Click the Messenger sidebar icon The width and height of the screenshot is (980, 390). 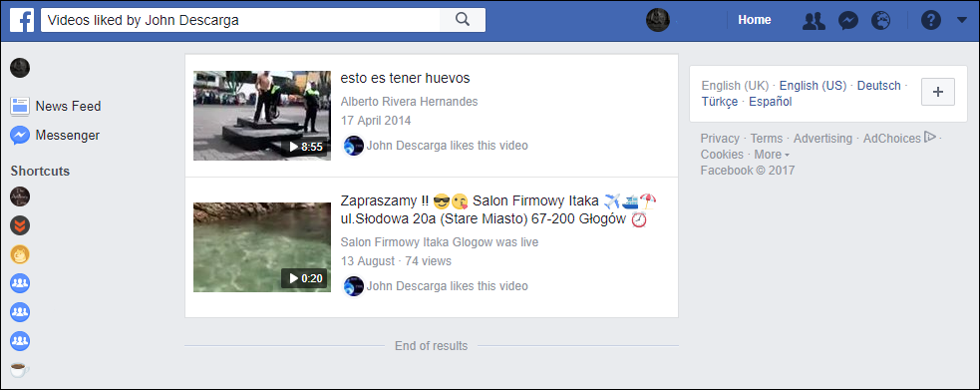coord(20,136)
